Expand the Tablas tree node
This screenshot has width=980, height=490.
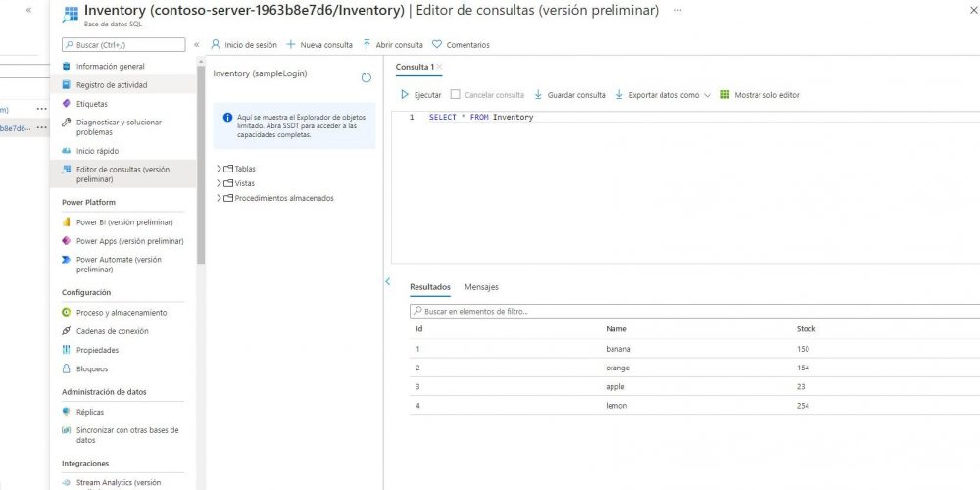point(219,169)
